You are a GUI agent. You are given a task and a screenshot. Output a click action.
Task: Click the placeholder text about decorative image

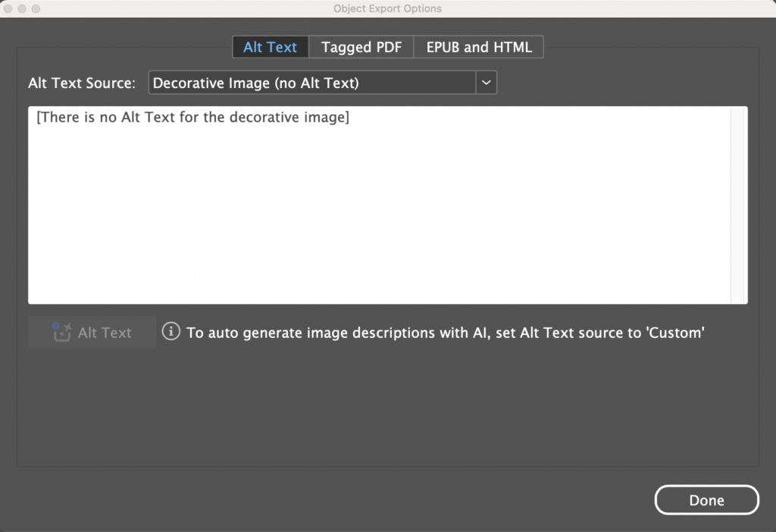[x=192, y=118]
